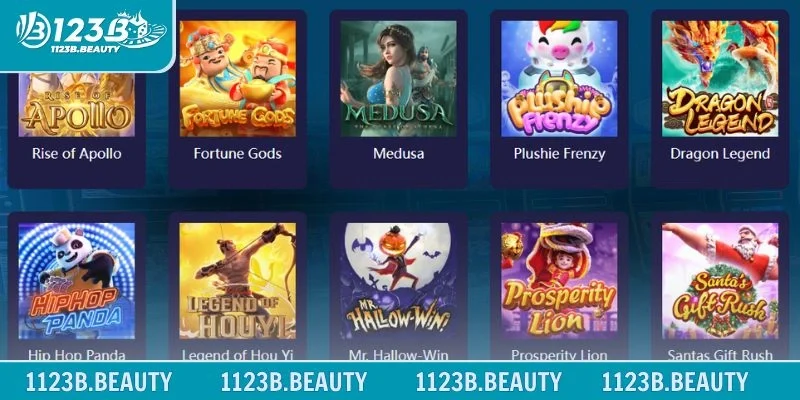The height and width of the screenshot is (400, 800).
Task: Open the Legend of Hou Yi artwork
Action: (237, 281)
